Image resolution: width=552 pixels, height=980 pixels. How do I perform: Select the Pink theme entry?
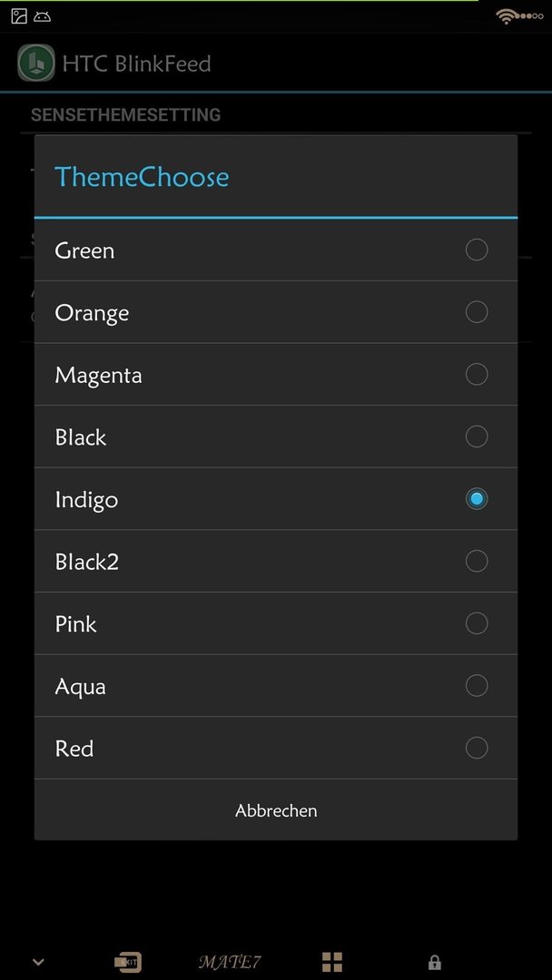point(276,623)
